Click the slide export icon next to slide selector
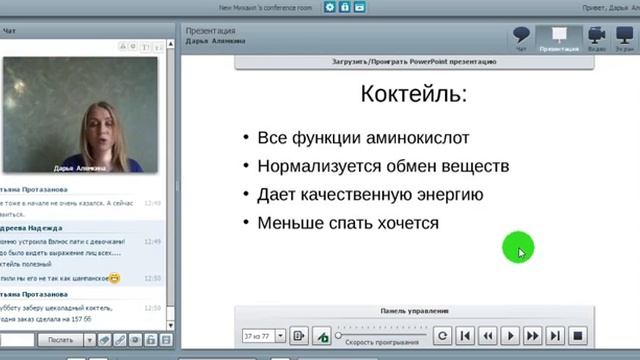This screenshot has width=640, height=360. click(299, 336)
